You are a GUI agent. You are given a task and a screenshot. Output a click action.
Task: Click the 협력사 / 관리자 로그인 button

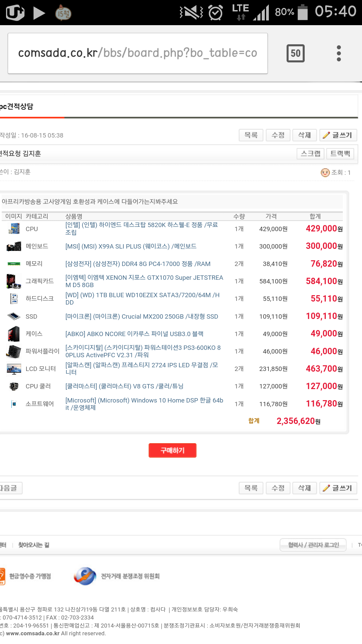313,545
